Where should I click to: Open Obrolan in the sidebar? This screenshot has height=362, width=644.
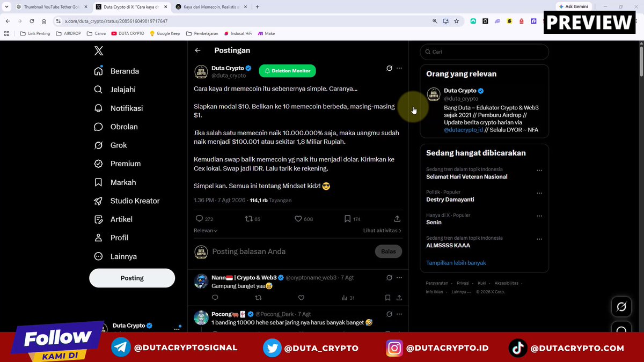tap(116, 127)
